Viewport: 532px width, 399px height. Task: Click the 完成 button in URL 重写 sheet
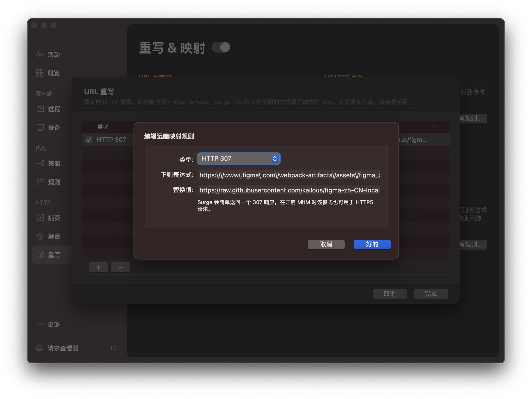click(431, 294)
